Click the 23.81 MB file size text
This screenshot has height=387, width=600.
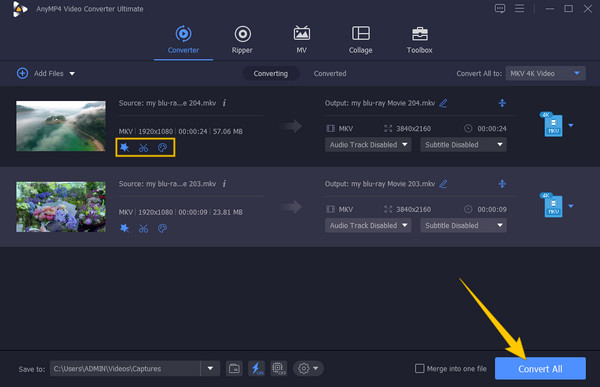228,212
